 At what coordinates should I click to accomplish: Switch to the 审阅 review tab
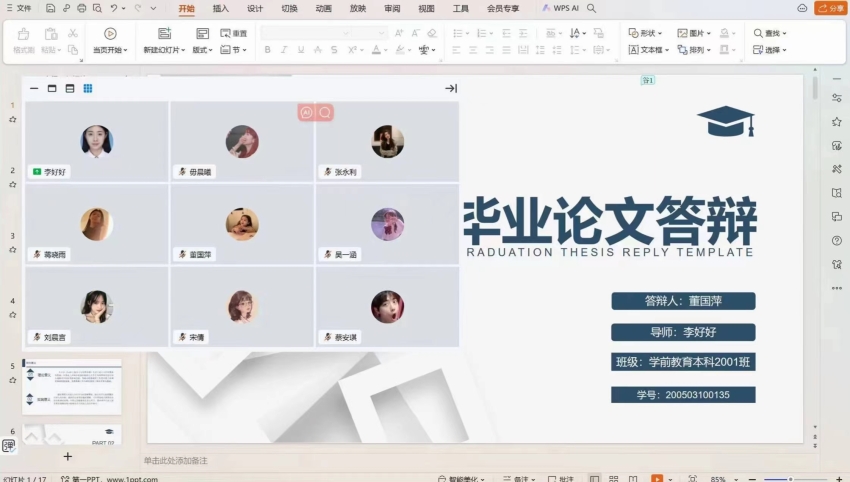point(392,8)
